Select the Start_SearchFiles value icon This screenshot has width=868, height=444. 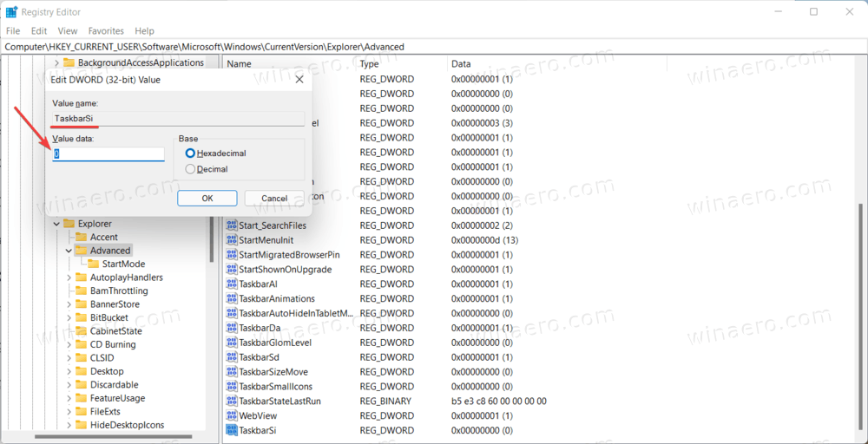point(232,225)
